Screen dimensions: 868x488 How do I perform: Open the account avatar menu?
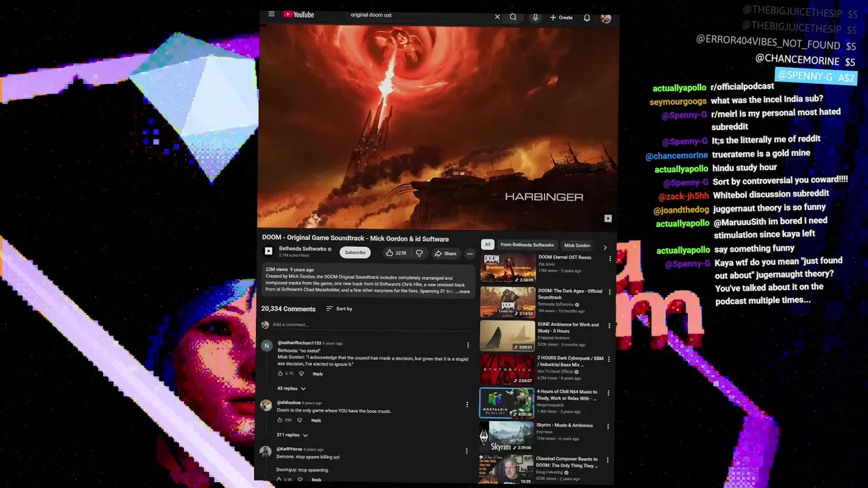(x=606, y=18)
